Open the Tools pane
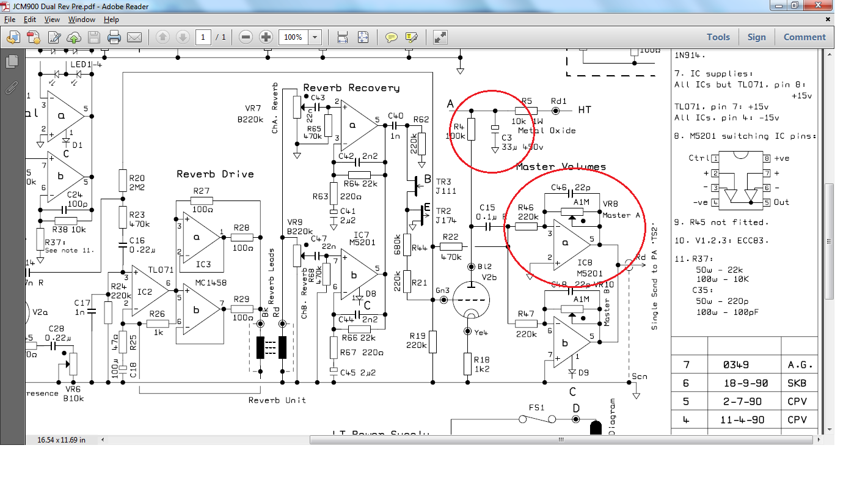The width and height of the screenshot is (868, 489). [718, 37]
